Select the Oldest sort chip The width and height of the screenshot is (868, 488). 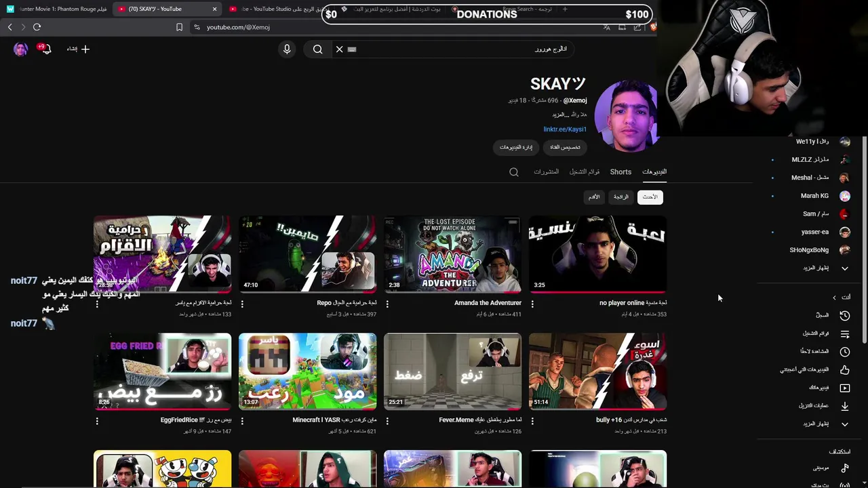[594, 197]
